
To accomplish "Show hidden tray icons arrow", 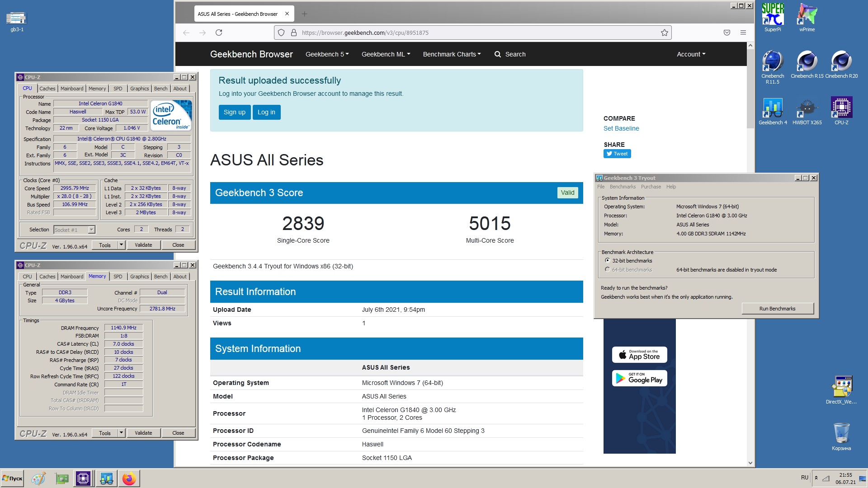I will [x=816, y=478].
